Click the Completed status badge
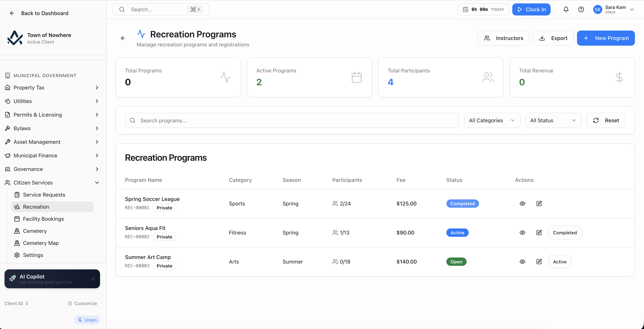The image size is (644, 329). click(462, 204)
